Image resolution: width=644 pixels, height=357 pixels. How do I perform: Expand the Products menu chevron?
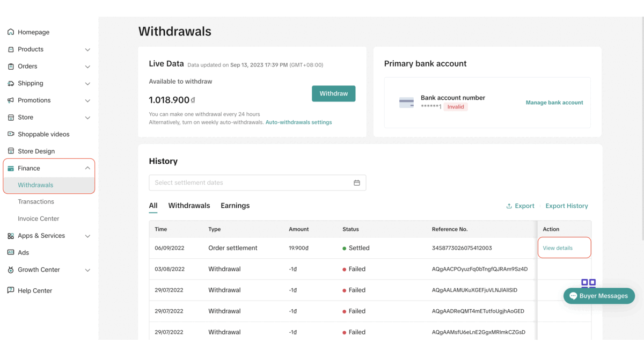point(87,49)
